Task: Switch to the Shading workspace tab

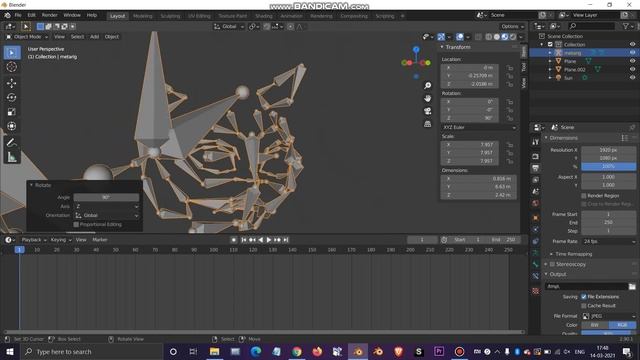Action: tap(264, 16)
